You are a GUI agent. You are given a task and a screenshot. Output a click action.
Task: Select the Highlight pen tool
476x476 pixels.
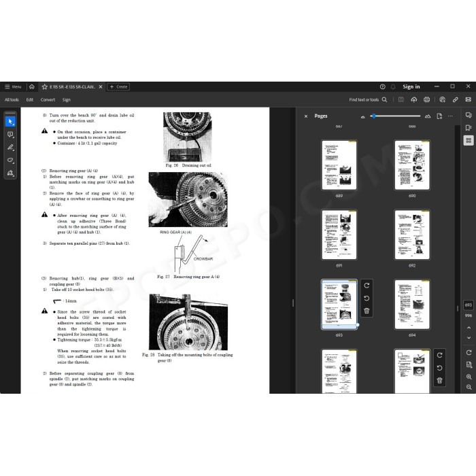pos(10,148)
